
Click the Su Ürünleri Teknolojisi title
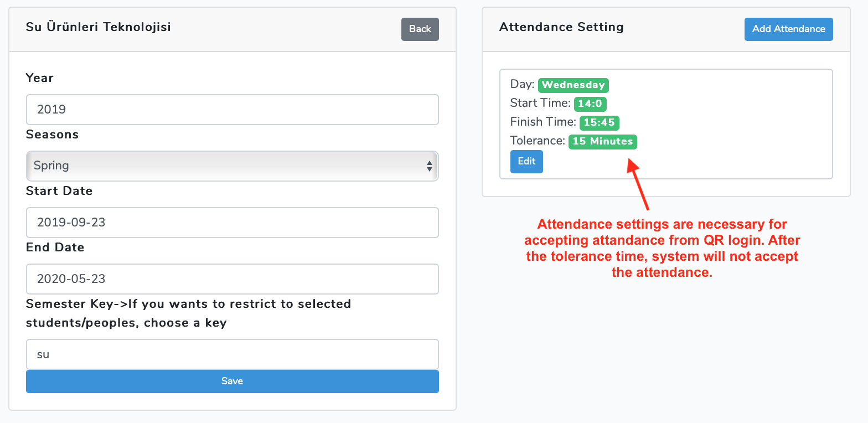[x=98, y=27]
